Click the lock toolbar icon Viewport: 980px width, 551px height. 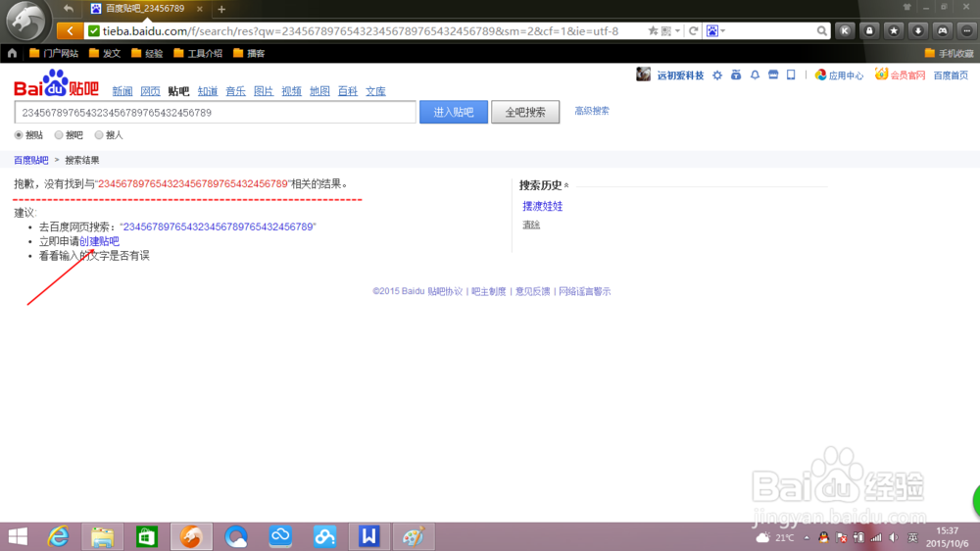869,30
